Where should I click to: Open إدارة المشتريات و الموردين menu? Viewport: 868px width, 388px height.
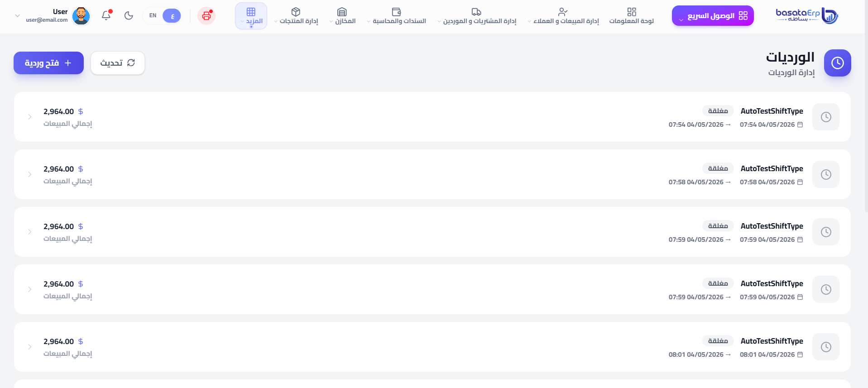tap(477, 16)
